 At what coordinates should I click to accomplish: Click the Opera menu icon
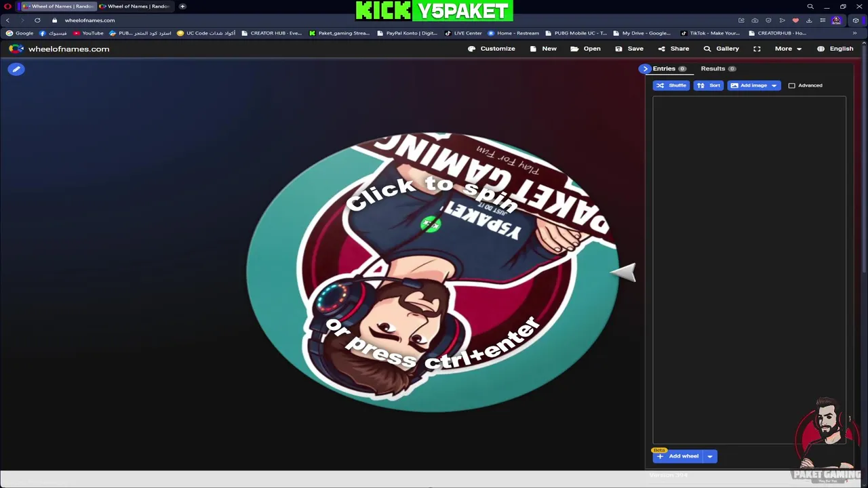tap(7, 6)
